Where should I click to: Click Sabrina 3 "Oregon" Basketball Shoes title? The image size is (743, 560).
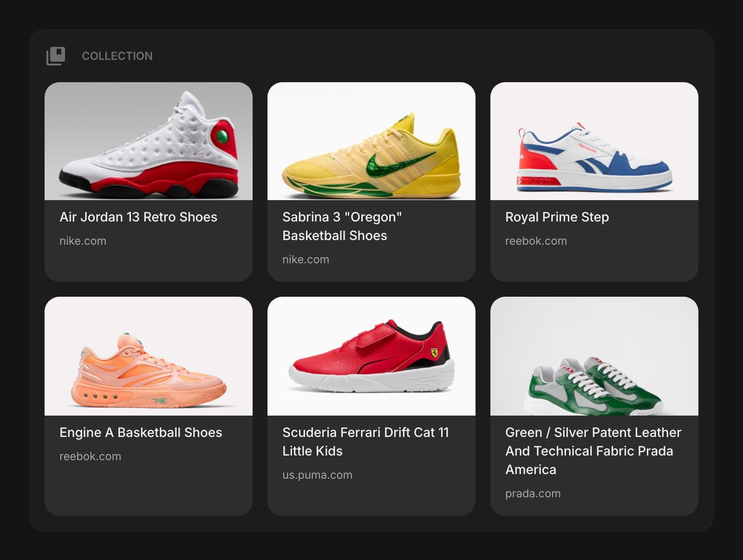(342, 226)
